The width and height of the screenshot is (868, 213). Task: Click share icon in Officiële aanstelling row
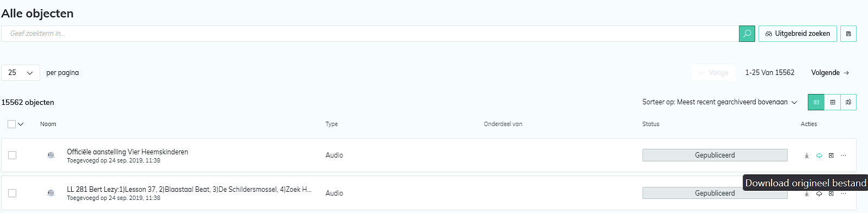point(831,155)
